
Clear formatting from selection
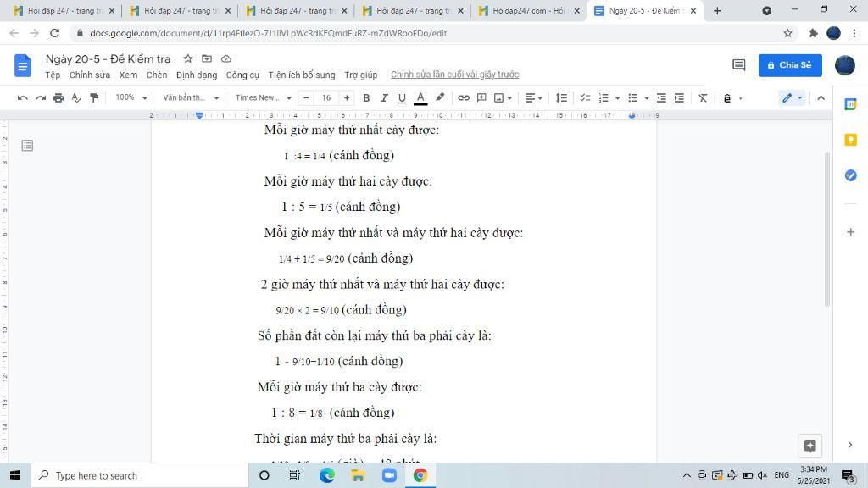tap(703, 98)
